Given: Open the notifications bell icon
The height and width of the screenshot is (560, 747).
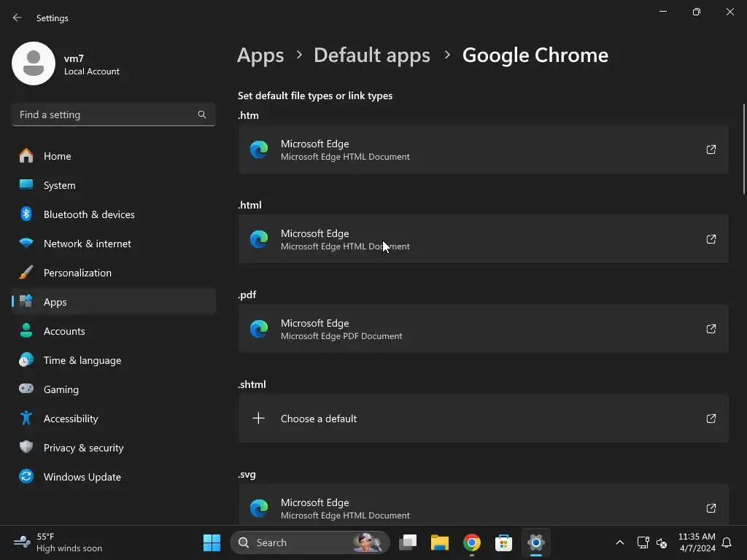Looking at the screenshot, I should [727, 542].
